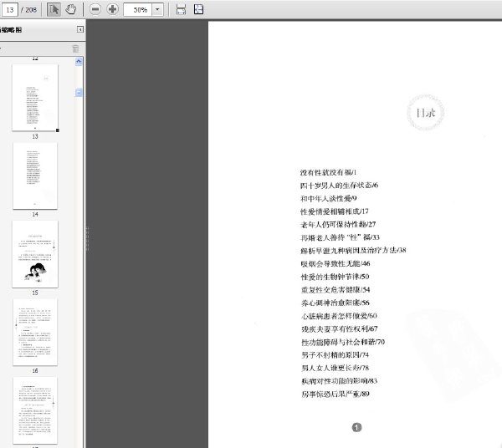This screenshot has width=502, height=448.
Task: Click the entry '解析早泄九种病因及治疗方法/38'
Action: [353, 251]
